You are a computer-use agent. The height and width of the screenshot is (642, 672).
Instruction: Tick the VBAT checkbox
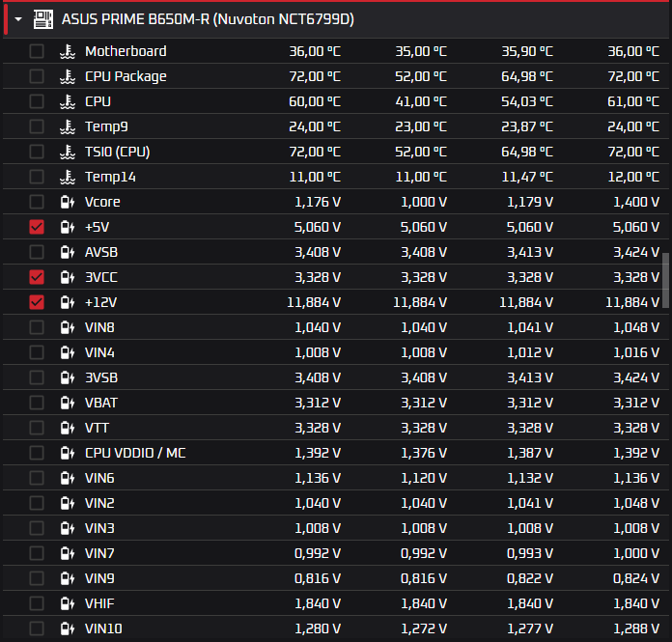[37, 403]
